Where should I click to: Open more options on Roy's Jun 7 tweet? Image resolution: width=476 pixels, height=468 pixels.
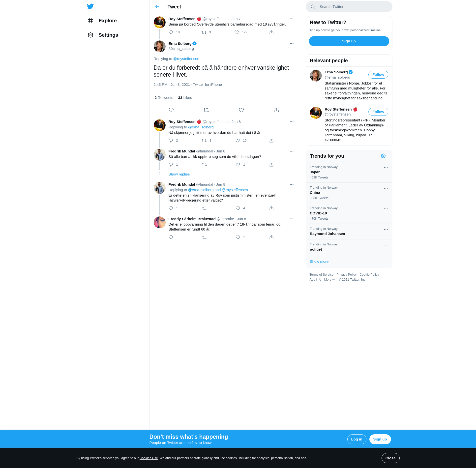(292, 19)
